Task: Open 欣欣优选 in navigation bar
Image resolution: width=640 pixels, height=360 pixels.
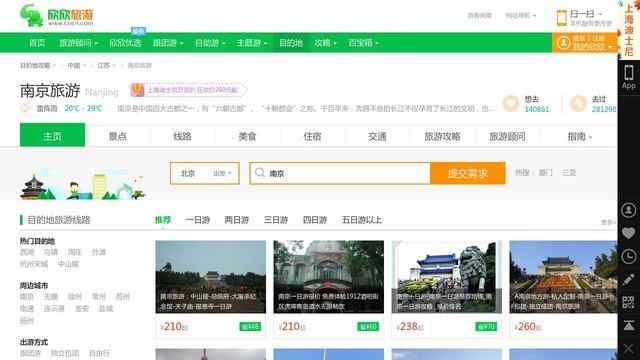Action: tap(125, 43)
